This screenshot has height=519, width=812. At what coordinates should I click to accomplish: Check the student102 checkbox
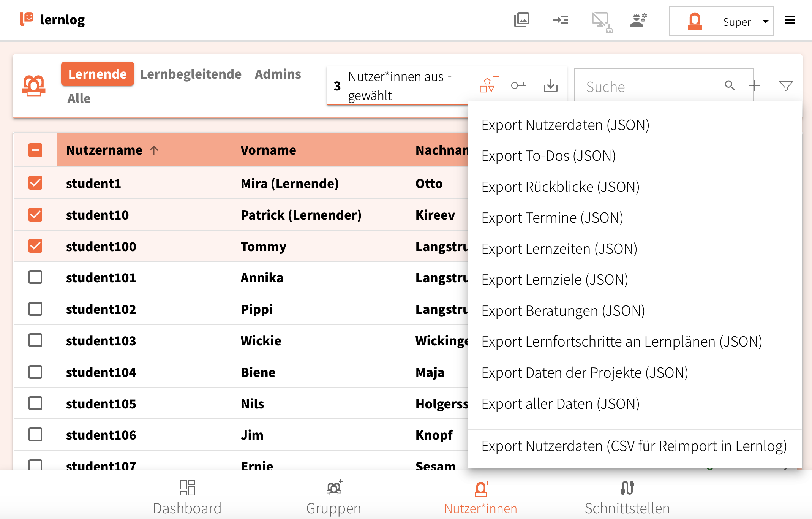[35, 309]
